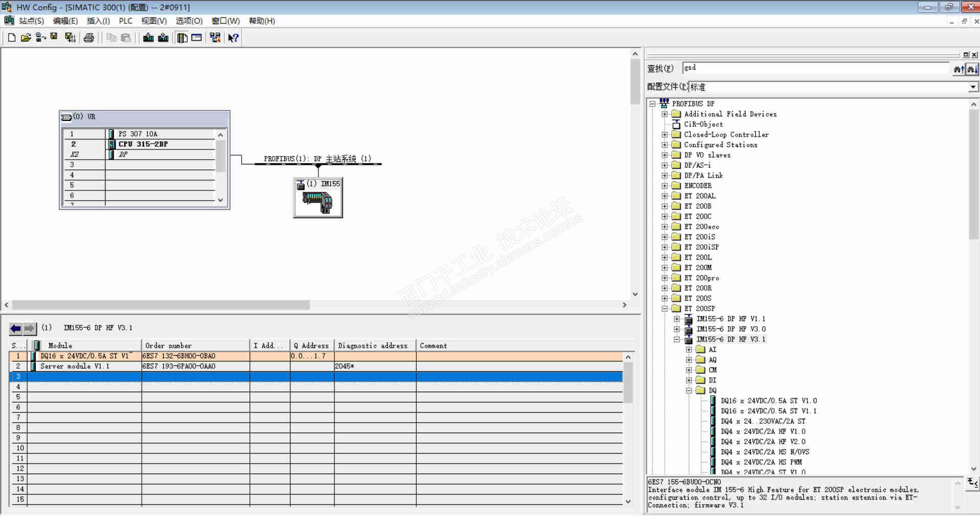Collapse the ET 200SP folder

[x=665, y=309]
